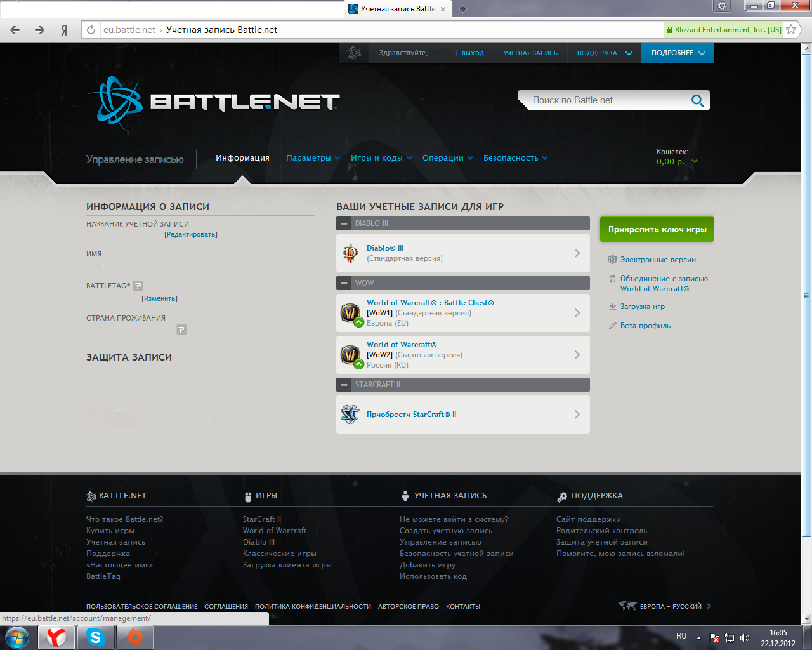Open the Безопасность dropdown menu
This screenshot has width=812, height=650.
[x=515, y=158]
